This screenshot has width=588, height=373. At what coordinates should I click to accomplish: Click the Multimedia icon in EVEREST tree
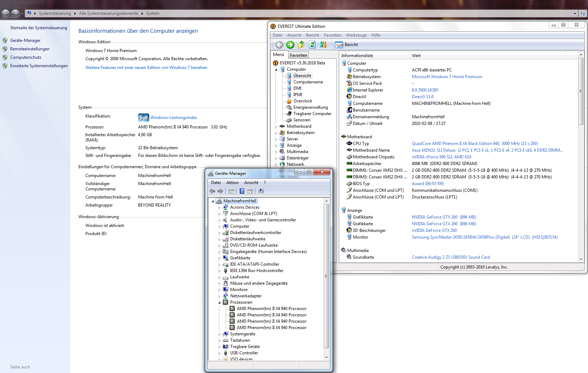282,152
